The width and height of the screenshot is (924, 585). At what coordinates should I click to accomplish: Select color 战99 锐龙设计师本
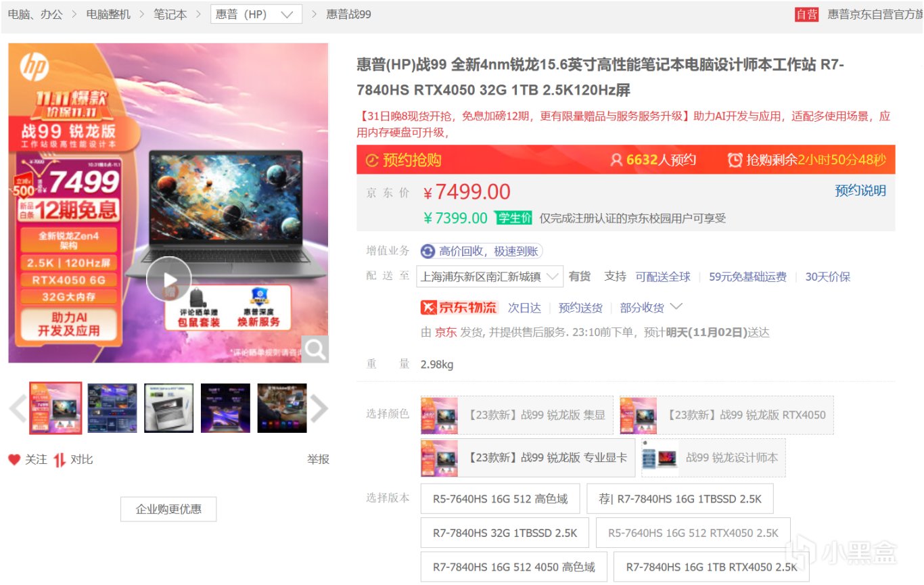pos(714,458)
